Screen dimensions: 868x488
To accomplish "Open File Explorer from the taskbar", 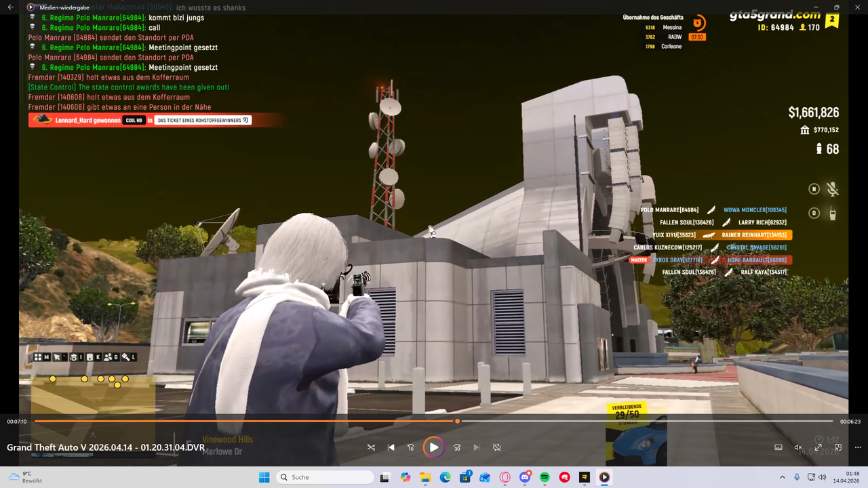I will click(425, 477).
